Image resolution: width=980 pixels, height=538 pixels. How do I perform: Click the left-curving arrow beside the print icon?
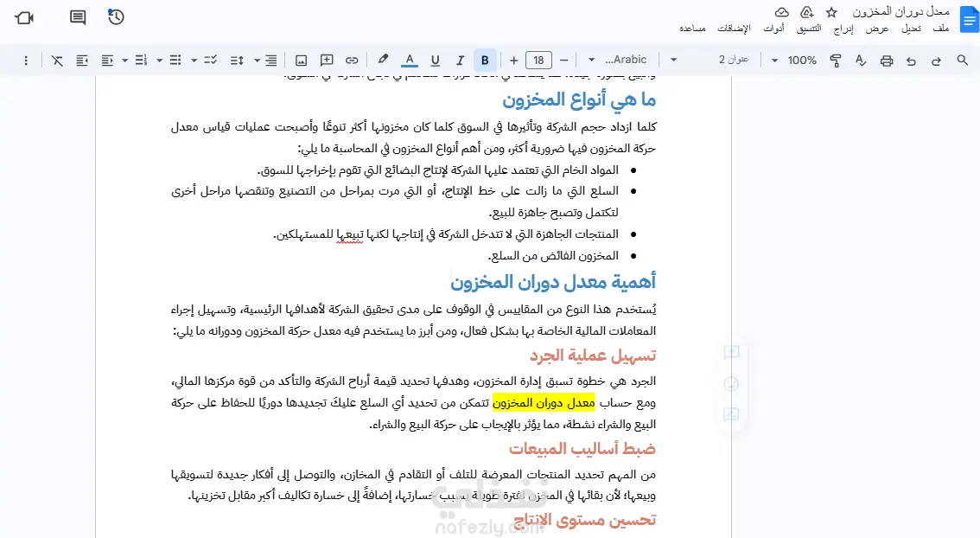coord(911,61)
